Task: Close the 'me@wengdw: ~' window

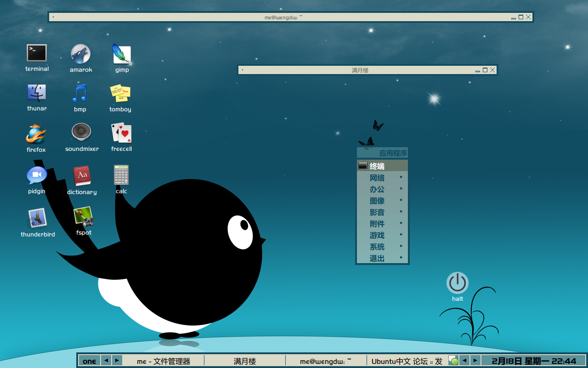Action: [528, 17]
